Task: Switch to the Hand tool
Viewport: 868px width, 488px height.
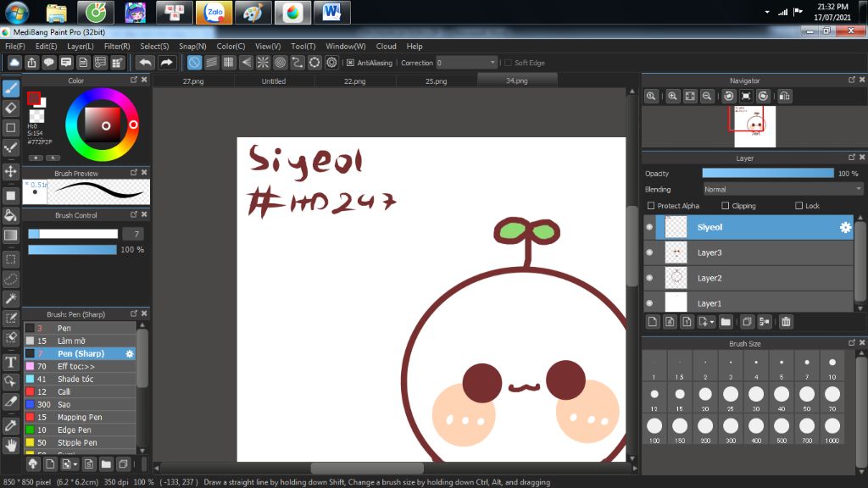Action: (x=10, y=445)
